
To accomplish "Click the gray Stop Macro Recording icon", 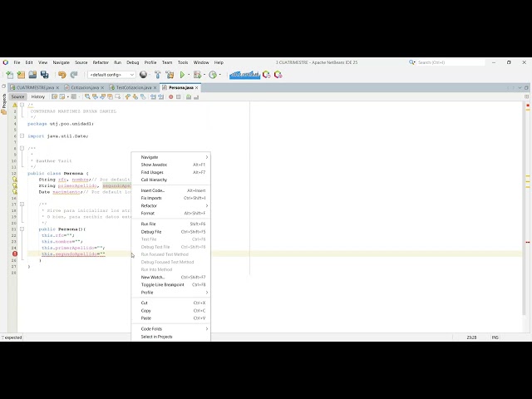I will [179, 96].
